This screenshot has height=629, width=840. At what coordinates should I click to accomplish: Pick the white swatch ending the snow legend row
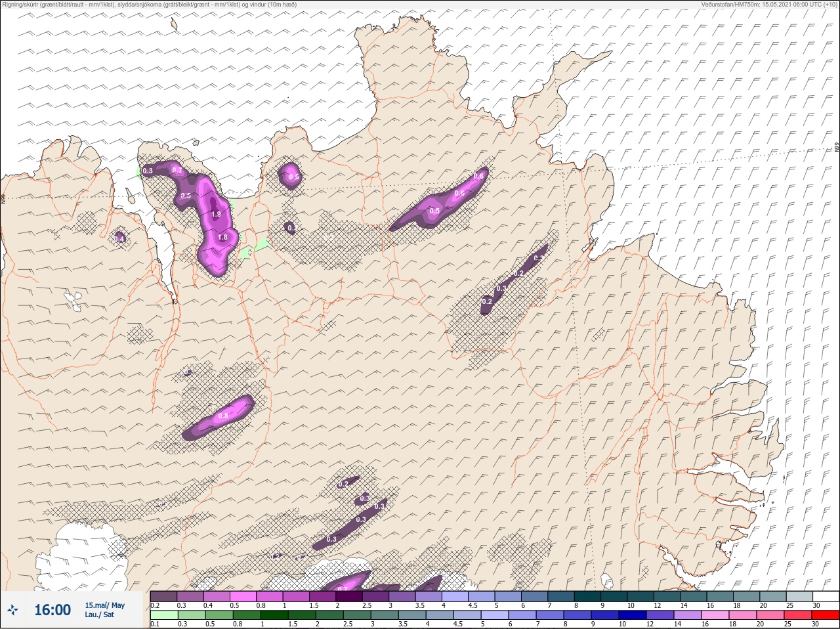[x=826, y=596]
